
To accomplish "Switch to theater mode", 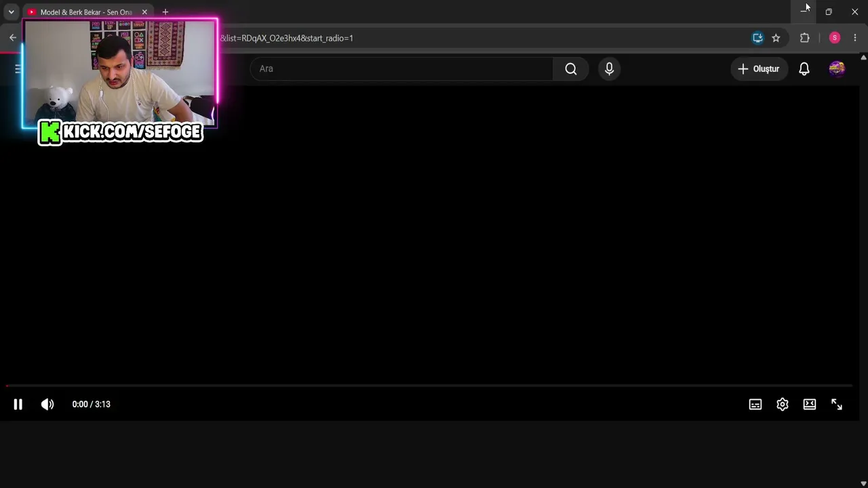I will click(810, 404).
